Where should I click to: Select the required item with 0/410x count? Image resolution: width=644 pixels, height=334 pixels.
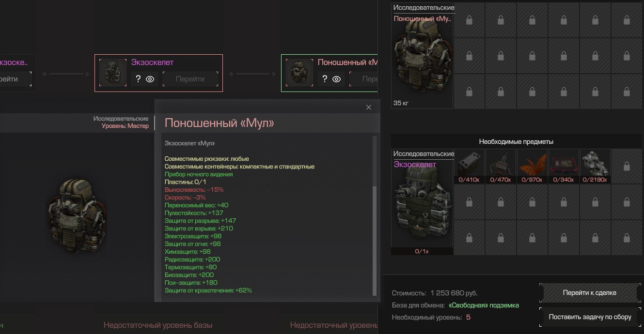point(469,166)
